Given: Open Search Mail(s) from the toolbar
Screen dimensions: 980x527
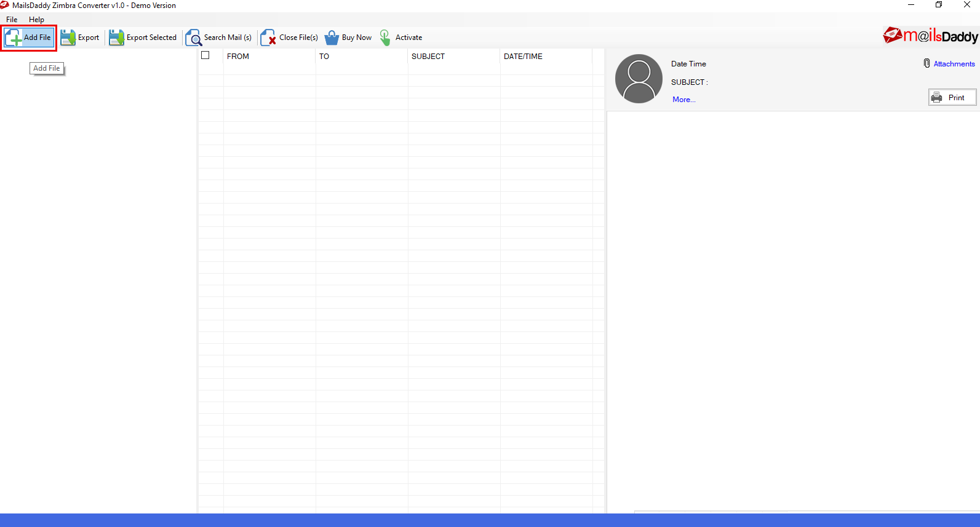Looking at the screenshot, I should 219,38.
